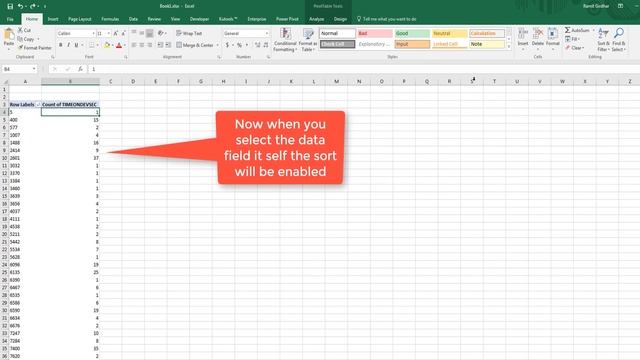Click the Increase Indent icon
Viewport: 640px width, 360px height.
tap(168, 45)
